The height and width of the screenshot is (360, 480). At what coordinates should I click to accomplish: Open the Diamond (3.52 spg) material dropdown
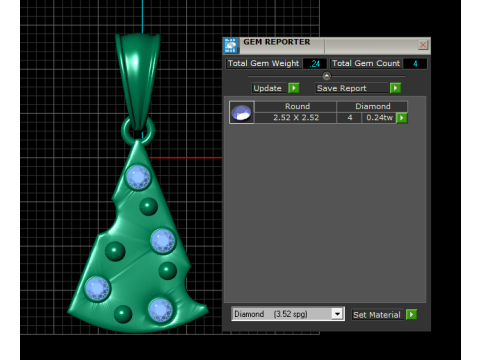(x=288, y=314)
